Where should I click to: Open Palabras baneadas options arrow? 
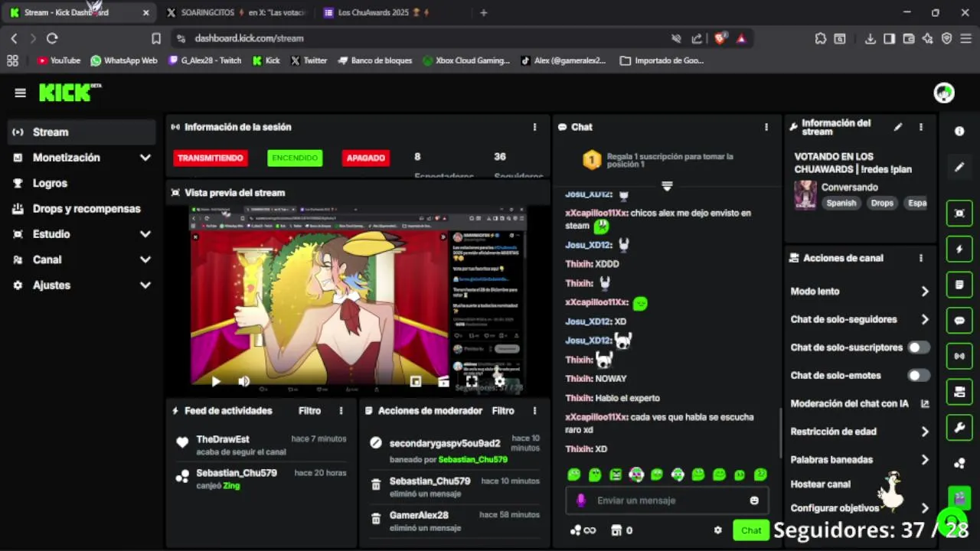point(925,460)
